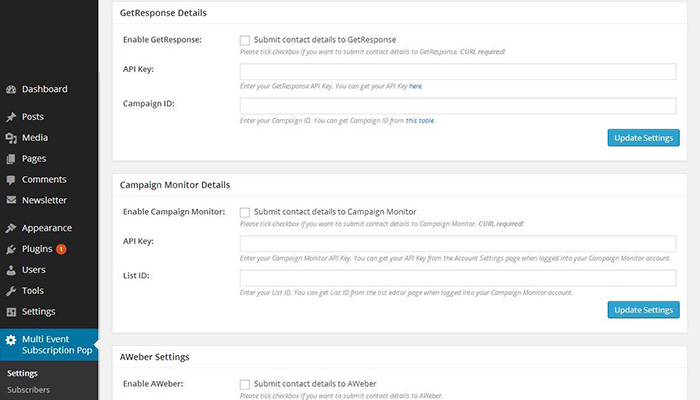
Task: Tick the Campaign Monitor submit checkbox
Action: [245, 212]
